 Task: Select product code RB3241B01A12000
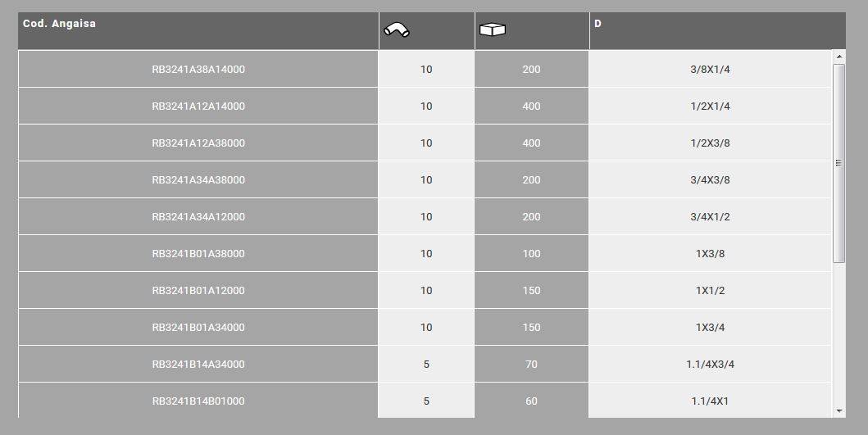coord(198,291)
